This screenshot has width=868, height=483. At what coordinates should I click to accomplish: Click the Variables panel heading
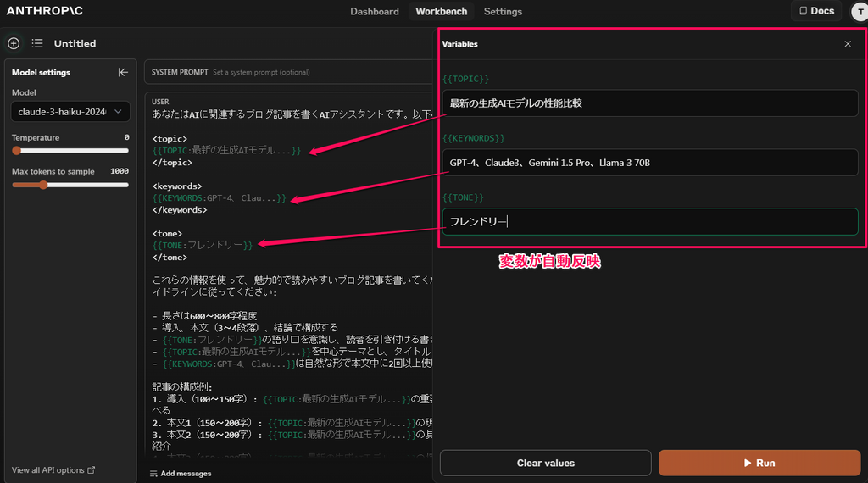pos(459,44)
